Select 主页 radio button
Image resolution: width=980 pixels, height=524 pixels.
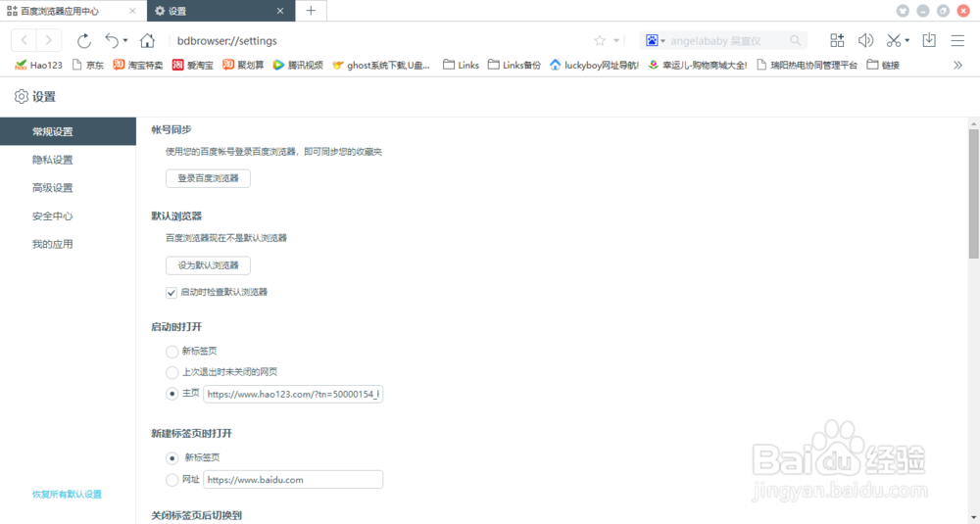[x=171, y=394]
